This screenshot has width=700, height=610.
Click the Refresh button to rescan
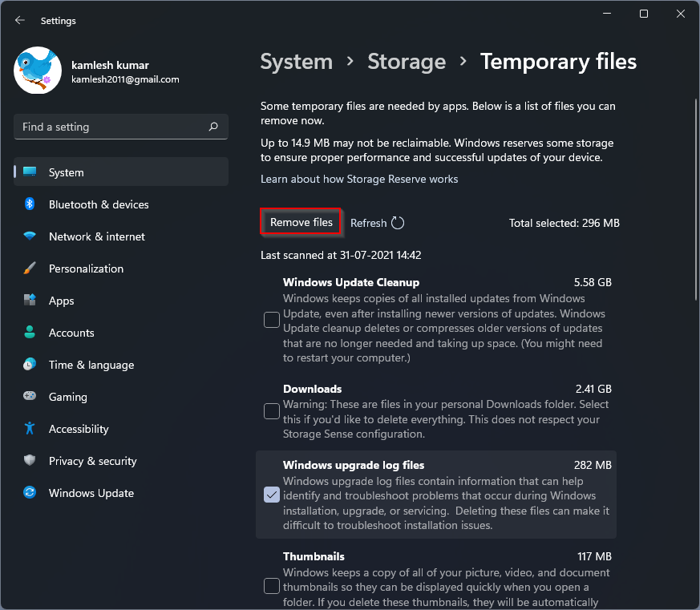click(x=377, y=223)
